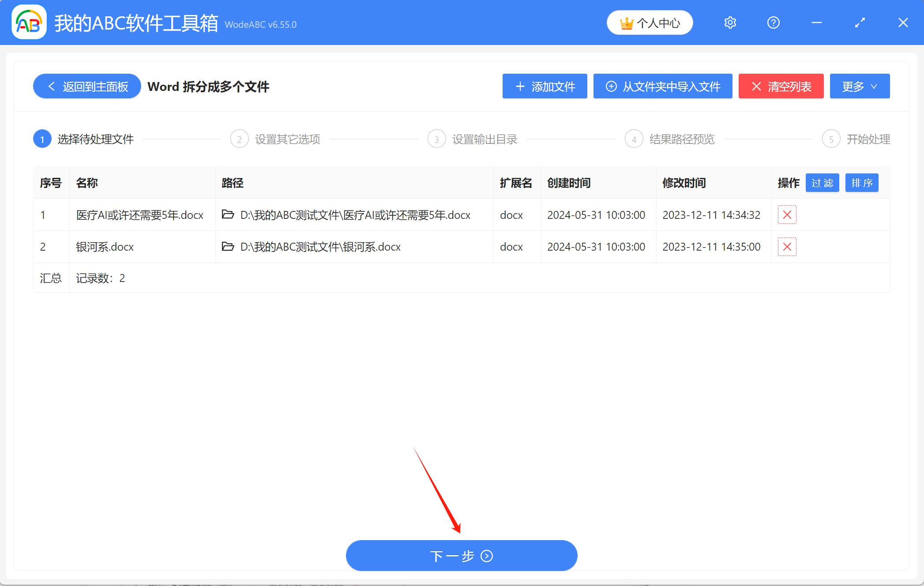Click the plus icon on 添加文件 button

coord(520,86)
